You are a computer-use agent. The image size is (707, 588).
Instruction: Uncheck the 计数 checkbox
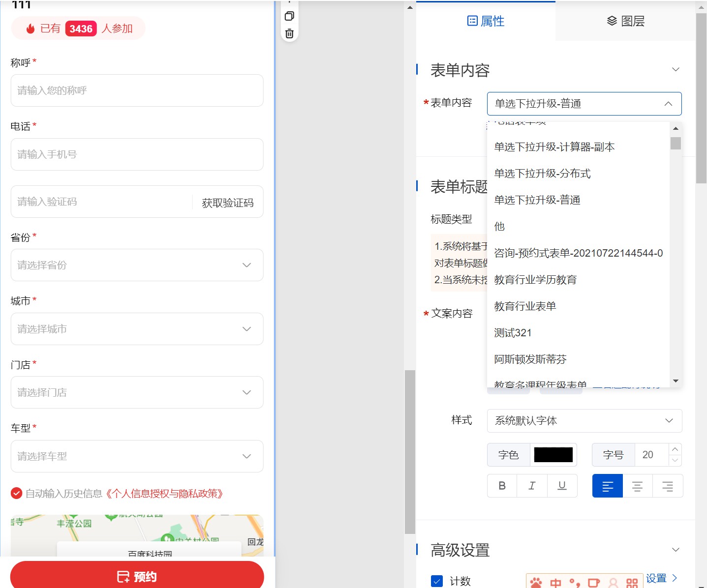pos(436,581)
